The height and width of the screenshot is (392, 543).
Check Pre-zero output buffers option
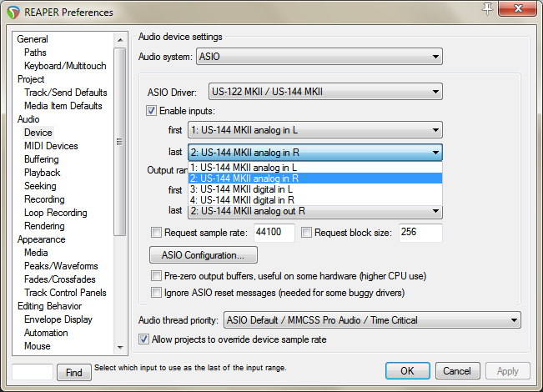pyautogui.click(x=156, y=276)
